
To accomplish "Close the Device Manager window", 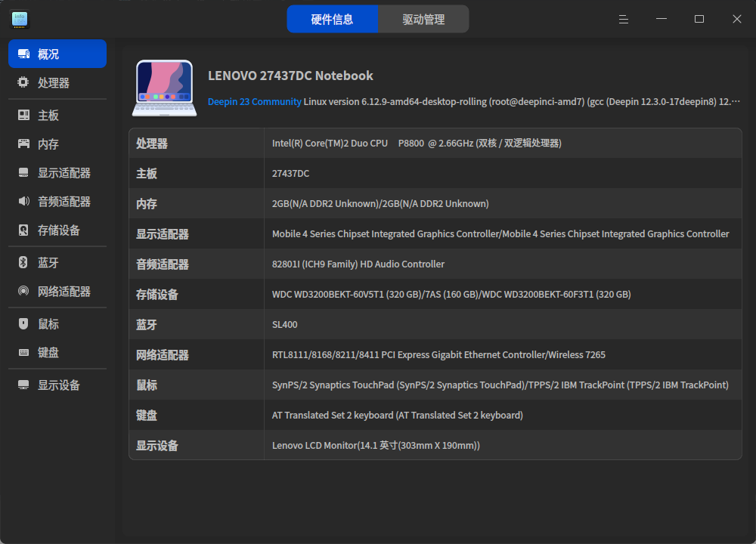I will click(x=736, y=20).
